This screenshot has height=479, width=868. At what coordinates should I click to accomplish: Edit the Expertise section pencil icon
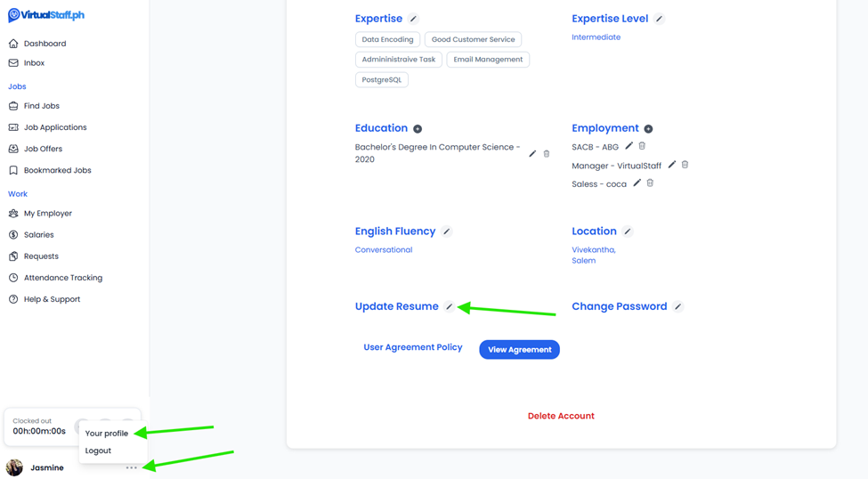coord(413,19)
